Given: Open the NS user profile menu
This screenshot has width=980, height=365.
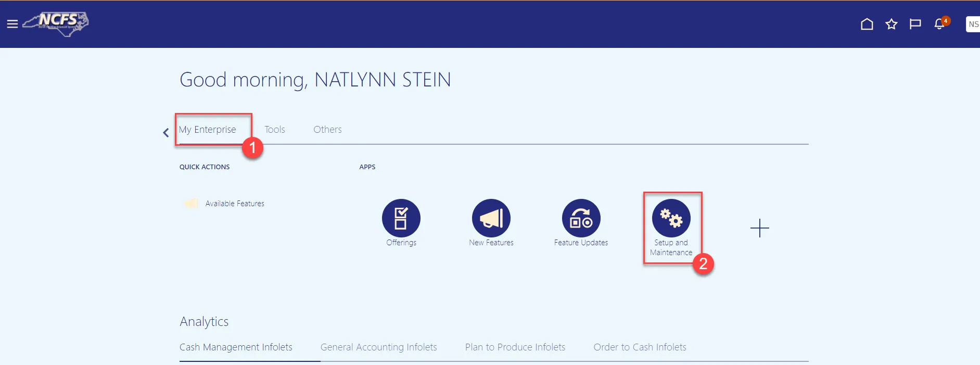Looking at the screenshot, I should (973, 24).
